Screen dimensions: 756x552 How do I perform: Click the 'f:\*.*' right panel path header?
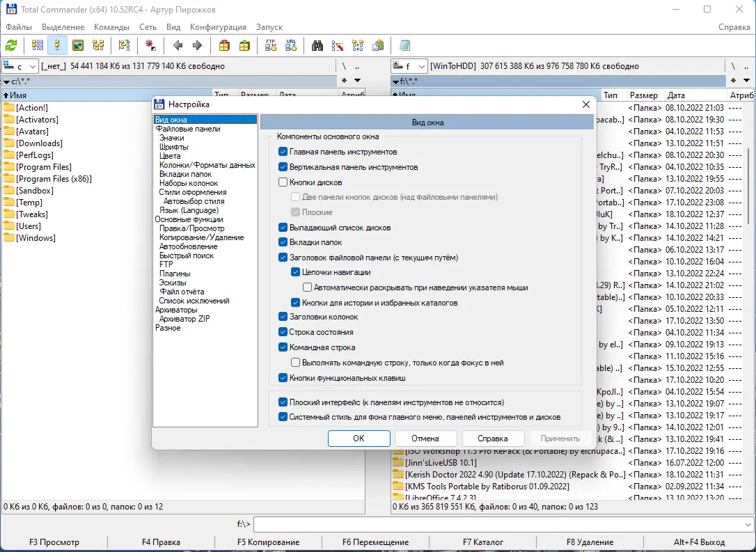(x=558, y=81)
